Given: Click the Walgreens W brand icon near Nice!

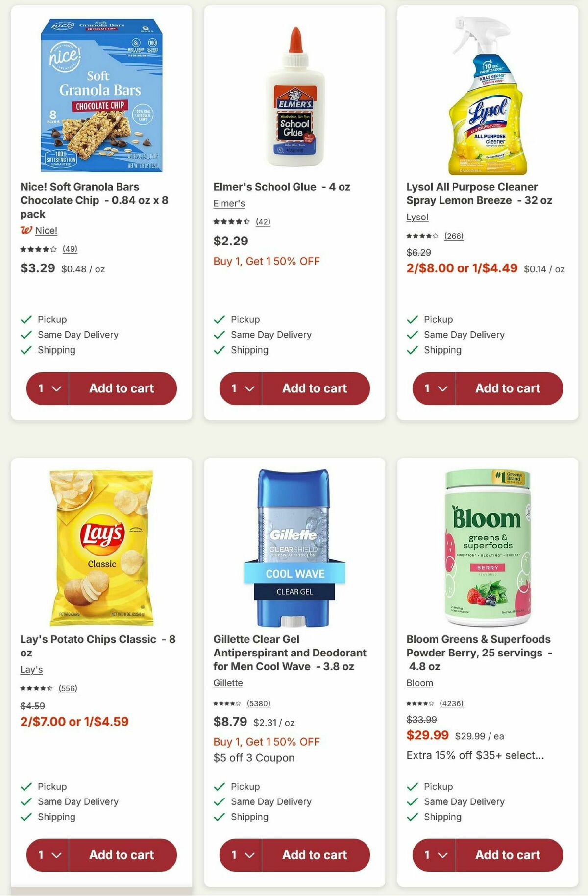Looking at the screenshot, I should [27, 229].
